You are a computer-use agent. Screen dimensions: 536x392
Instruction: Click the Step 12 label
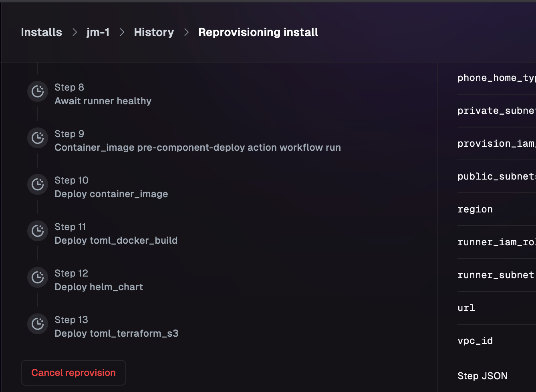pyautogui.click(x=71, y=273)
